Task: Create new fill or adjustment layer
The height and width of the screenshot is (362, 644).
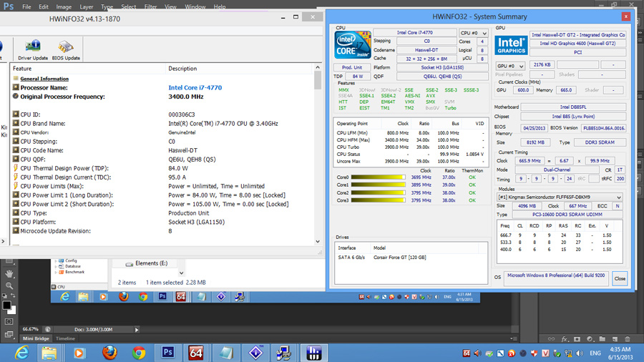Action: (590, 339)
